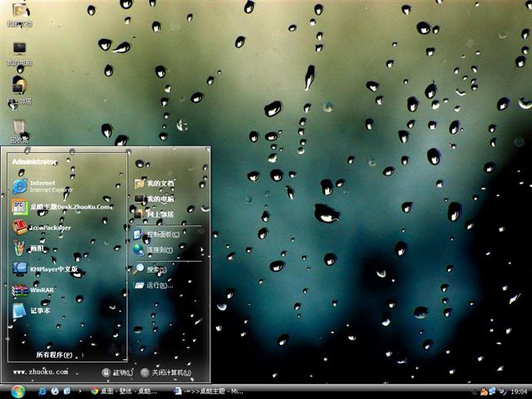Choose 搜索(S) in the Start menu
532x399 pixels.
155,269
